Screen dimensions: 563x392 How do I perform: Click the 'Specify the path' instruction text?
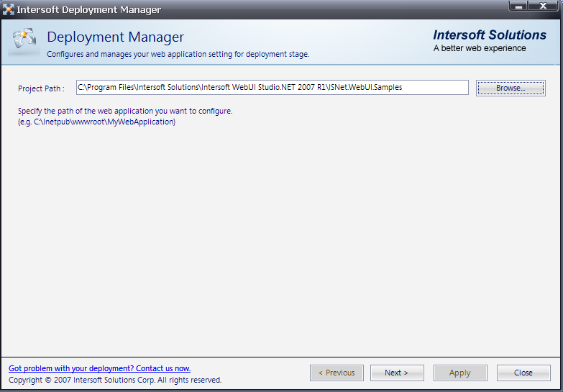coord(125,111)
